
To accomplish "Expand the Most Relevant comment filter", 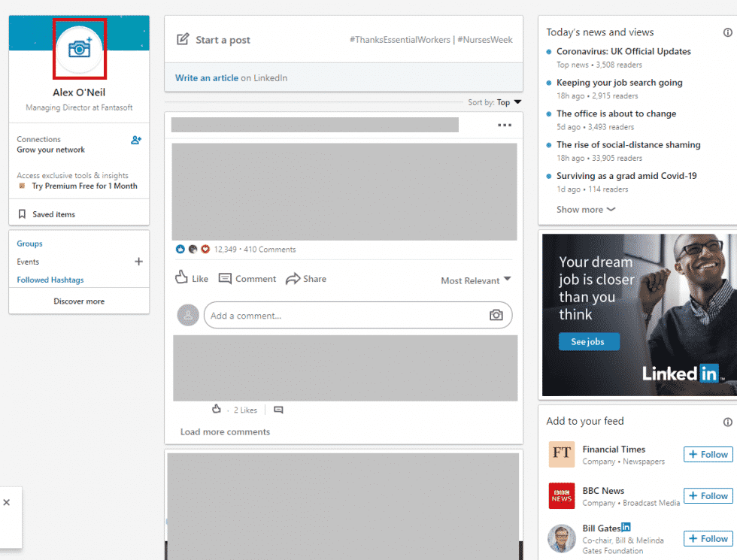I will tap(475, 280).
